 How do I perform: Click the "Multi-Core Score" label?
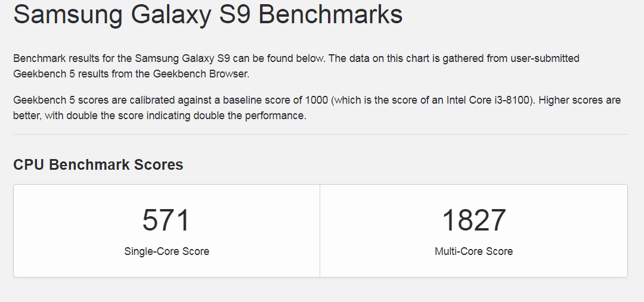[473, 251]
